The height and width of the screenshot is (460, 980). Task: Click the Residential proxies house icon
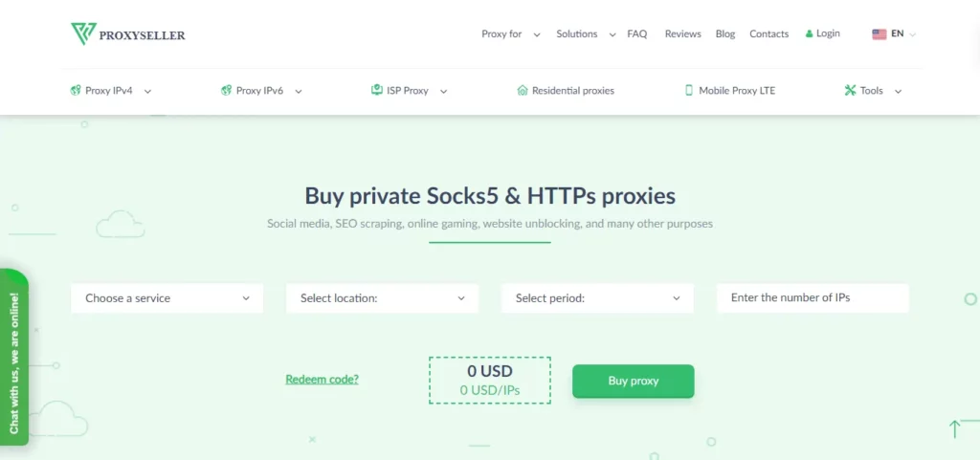pyautogui.click(x=523, y=91)
